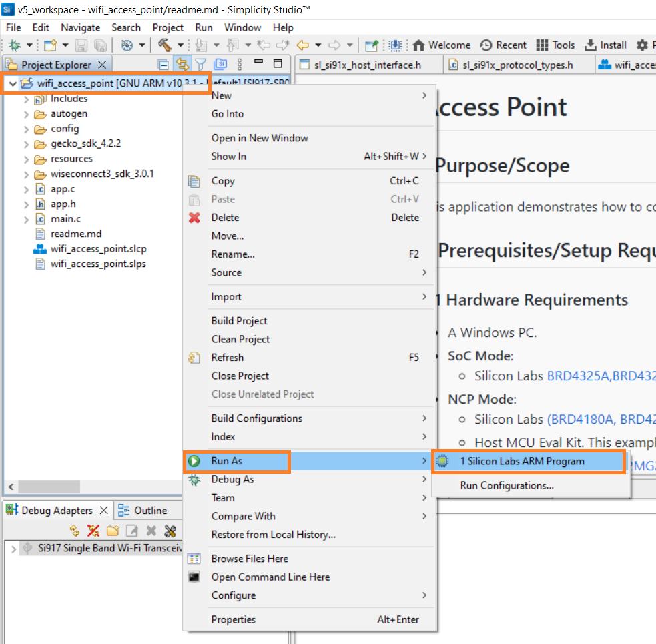
Task: Choose Build Project from context menu
Action: pos(239,321)
